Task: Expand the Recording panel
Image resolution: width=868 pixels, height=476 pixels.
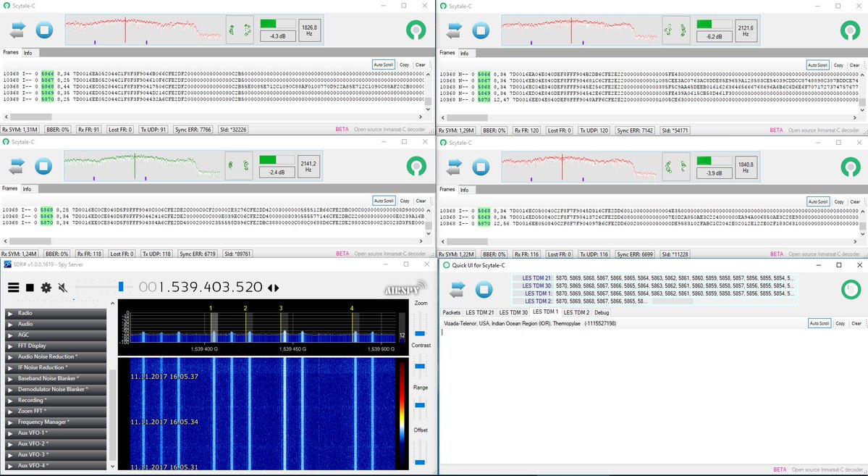Action: pyautogui.click(x=55, y=400)
